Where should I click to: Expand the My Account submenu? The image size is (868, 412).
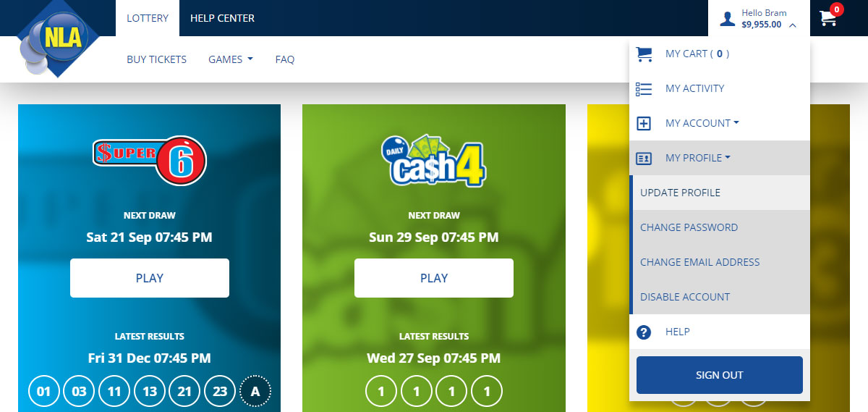[702, 123]
